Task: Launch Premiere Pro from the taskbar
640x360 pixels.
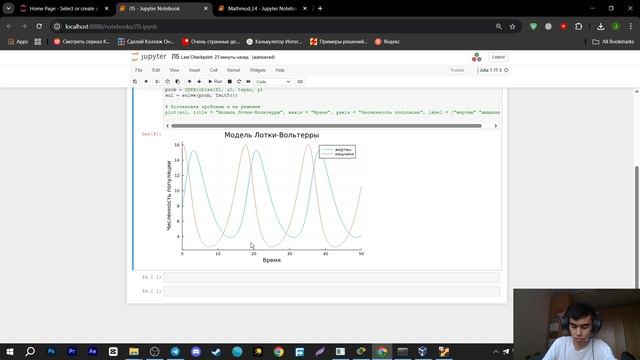Action: 72,351
